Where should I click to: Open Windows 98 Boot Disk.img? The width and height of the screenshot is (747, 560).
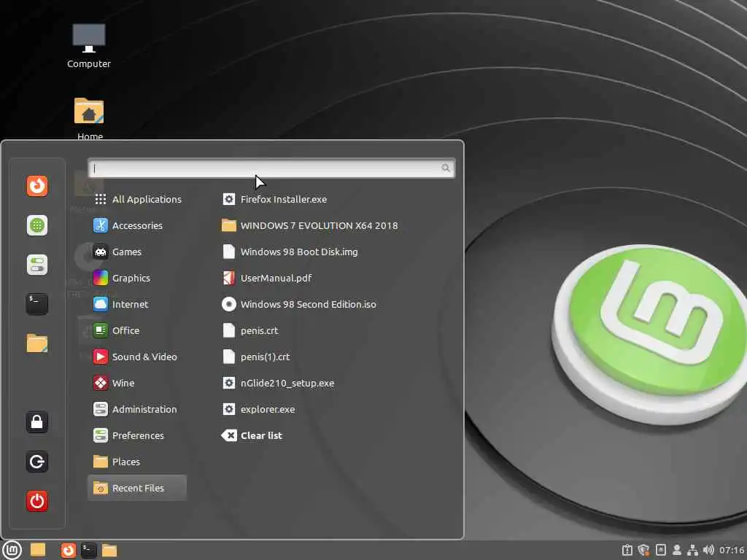[x=290, y=252]
